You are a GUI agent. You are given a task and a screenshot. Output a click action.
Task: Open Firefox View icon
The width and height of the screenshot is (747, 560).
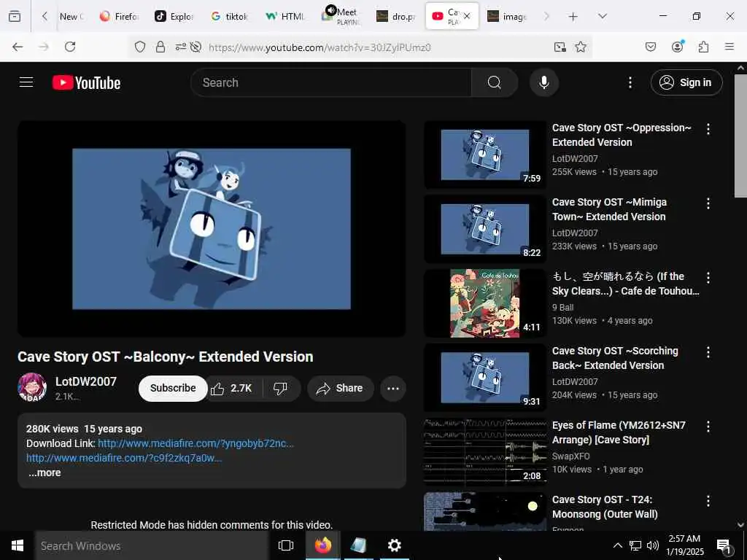pos(15,17)
